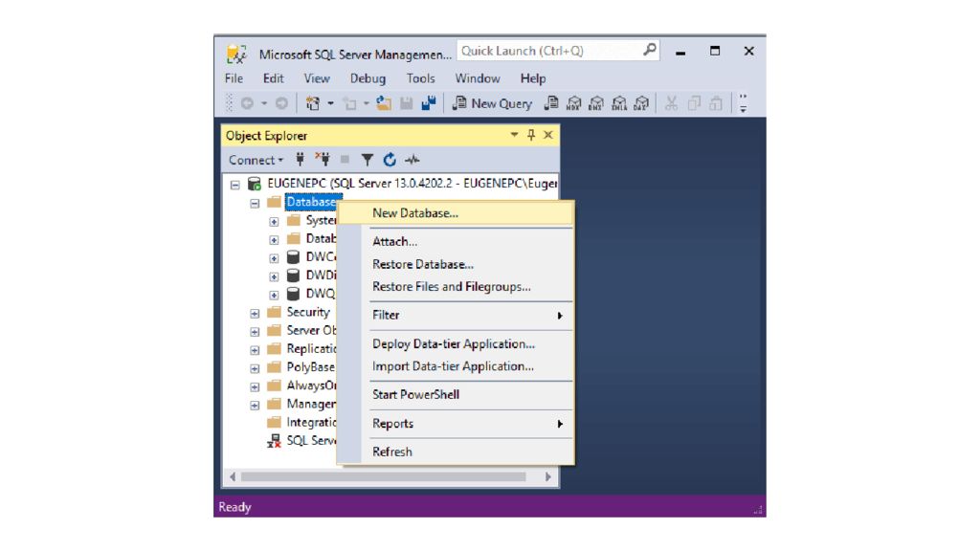Click the horizontal scrollbar left arrow
Image resolution: width=980 pixels, height=551 pixels.
(233, 476)
